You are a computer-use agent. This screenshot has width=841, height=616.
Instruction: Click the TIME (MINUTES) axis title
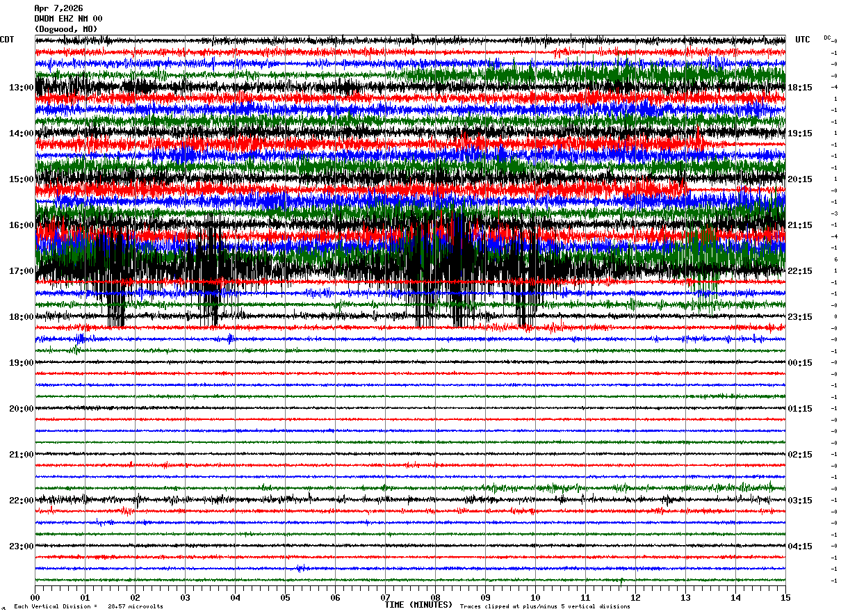click(x=418, y=605)
